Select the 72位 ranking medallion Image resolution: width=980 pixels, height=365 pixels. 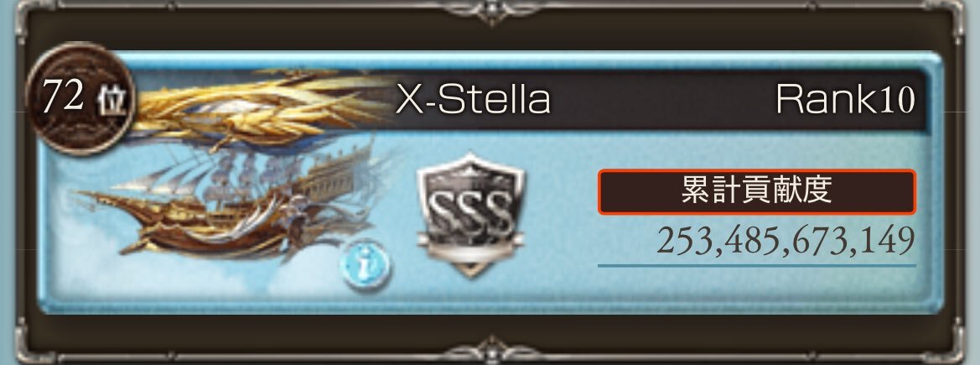pyautogui.click(x=80, y=99)
